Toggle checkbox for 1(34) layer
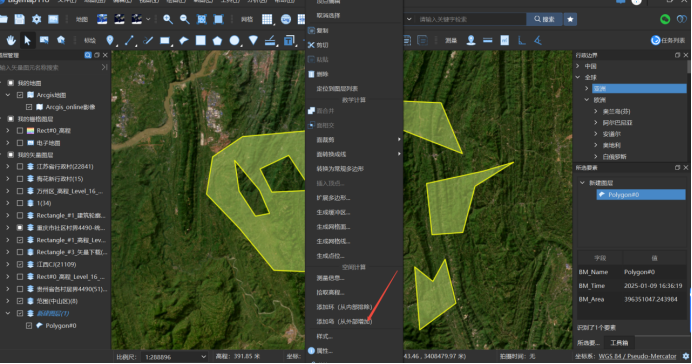 click(20, 203)
